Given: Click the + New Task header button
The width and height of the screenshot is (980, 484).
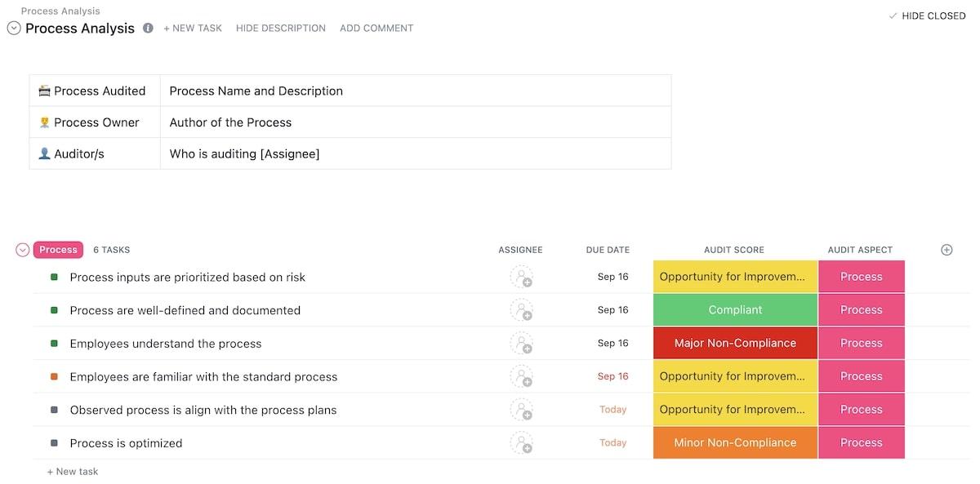Looking at the screenshot, I should [193, 29].
